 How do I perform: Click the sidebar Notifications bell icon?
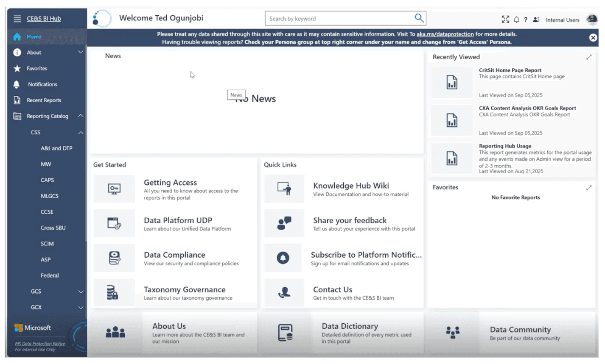pyautogui.click(x=17, y=84)
